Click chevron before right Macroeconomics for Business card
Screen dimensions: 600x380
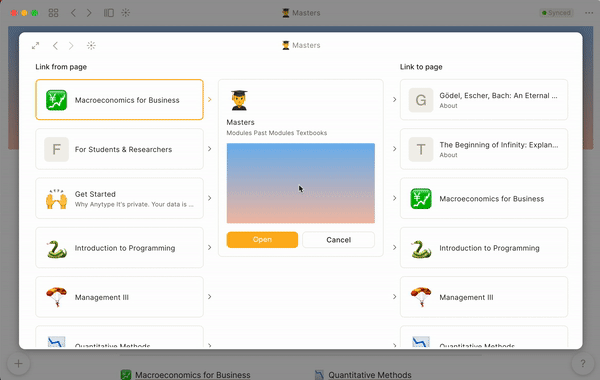tap(395, 198)
